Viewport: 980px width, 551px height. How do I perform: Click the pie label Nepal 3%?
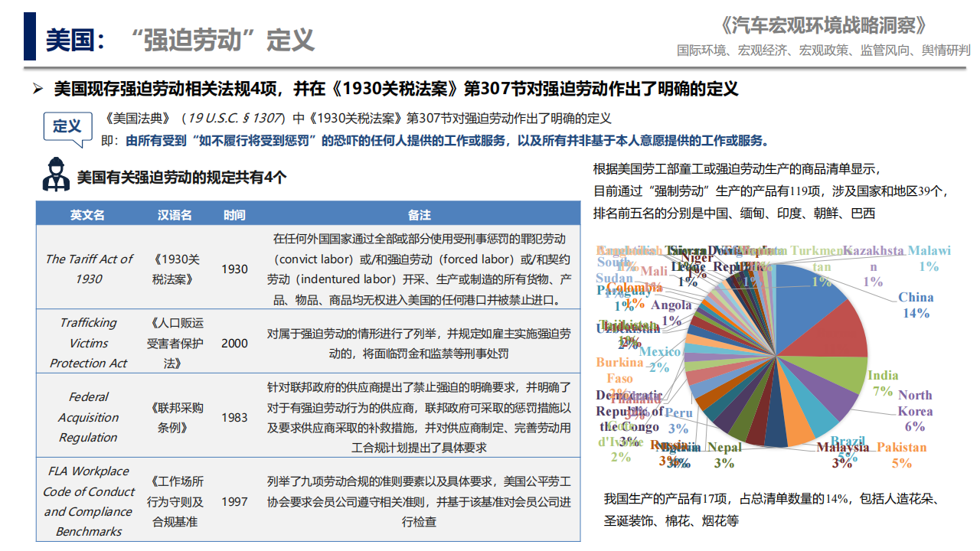pyautogui.click(x=724, y=455)
